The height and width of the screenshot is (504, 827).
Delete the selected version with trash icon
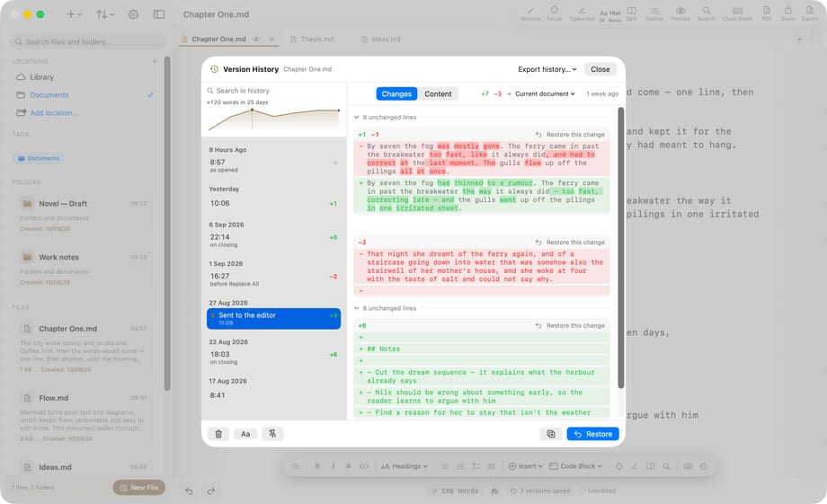point(218,434)
